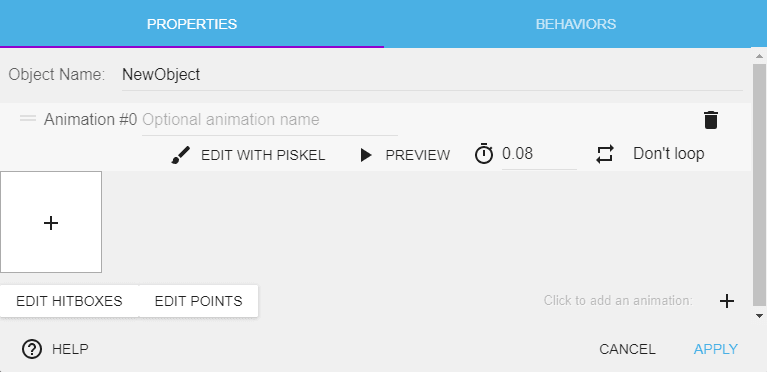Image resolution: width=767 pixels, height=372 pixels.
Task: Open the Edit Points dialog
Action: (199, 301)
